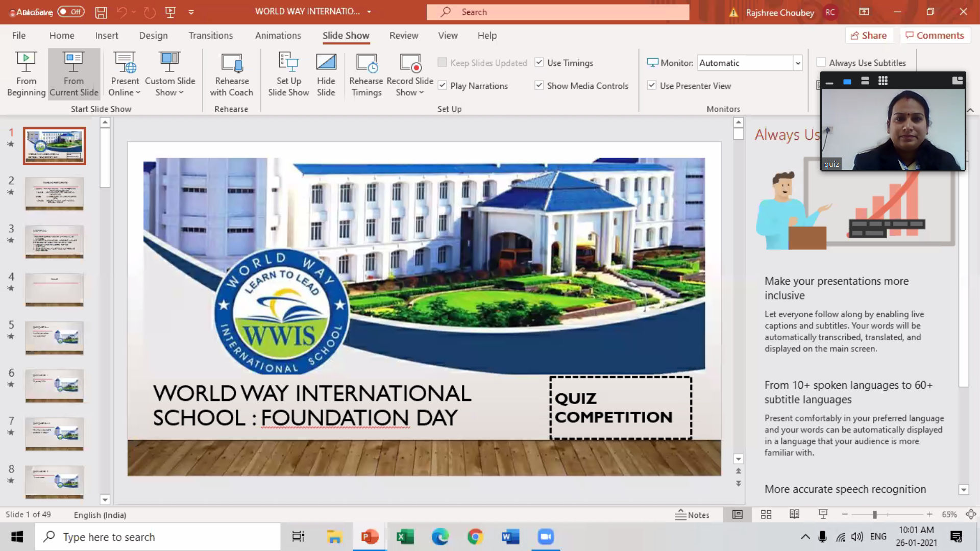Open the Animations tab
This screenshot has height=551, width=980.
[x=278, y=35]
